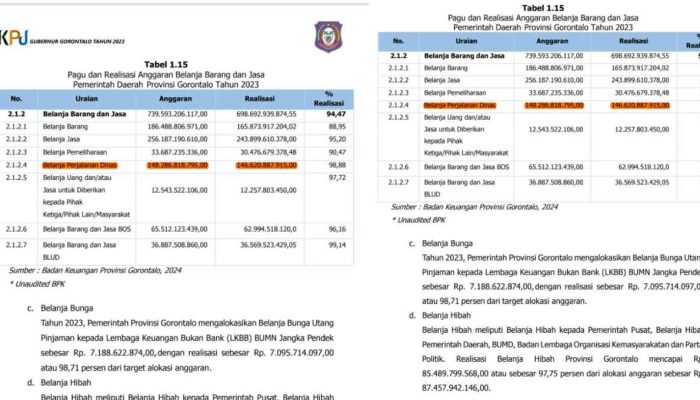
Task: Select 256.187.190.610,00 in left table
Action: pos(177,139)
